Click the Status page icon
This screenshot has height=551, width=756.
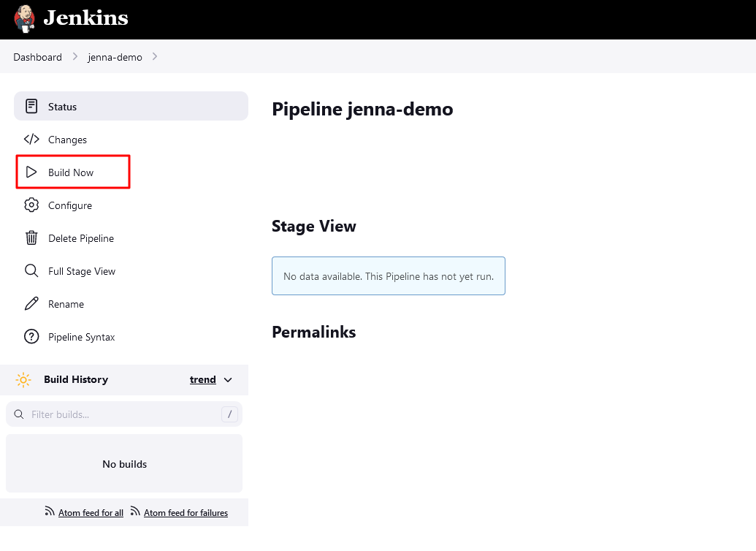click(31, 106)
